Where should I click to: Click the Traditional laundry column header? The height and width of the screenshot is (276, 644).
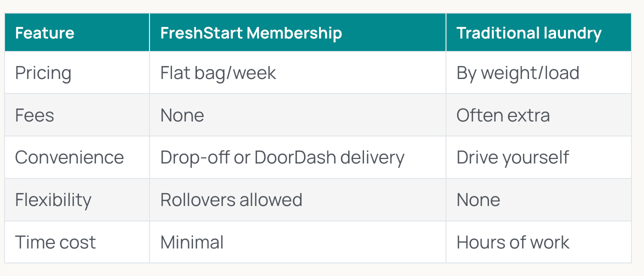tap(528, 33)
